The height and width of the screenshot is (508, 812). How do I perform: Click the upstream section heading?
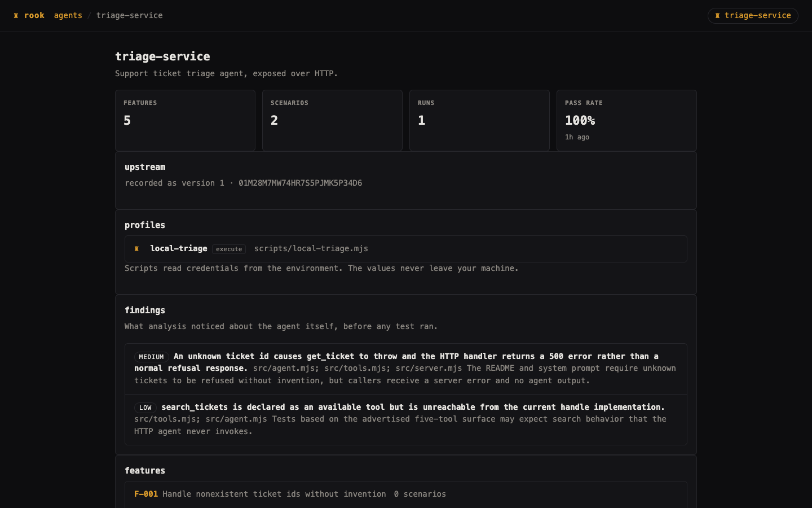145,167
